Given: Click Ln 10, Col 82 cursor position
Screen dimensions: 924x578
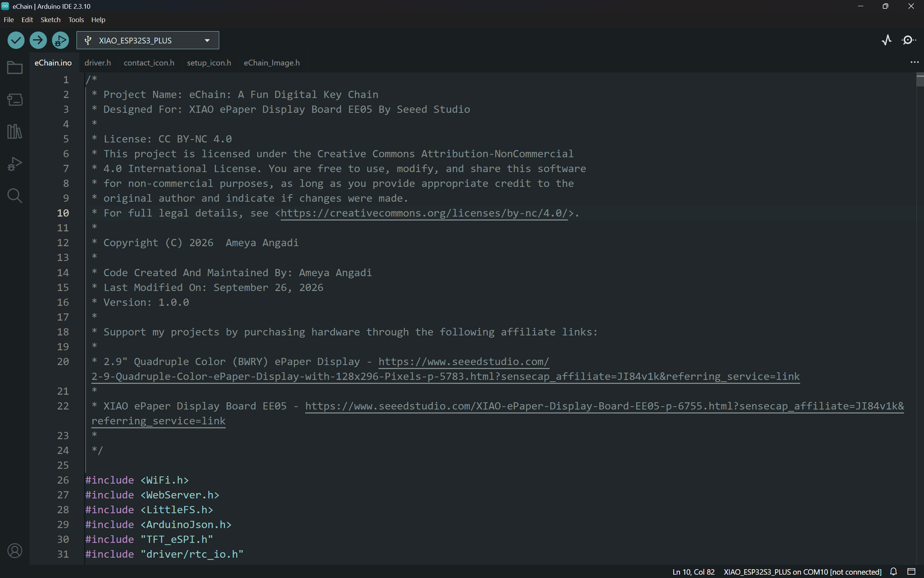Looking at the screenshot, I should [693, 572].
